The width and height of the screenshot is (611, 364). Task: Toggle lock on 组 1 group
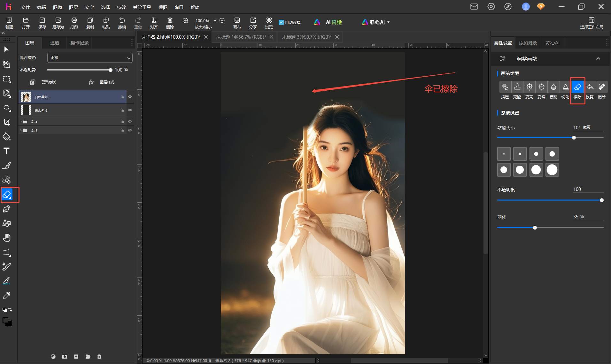pos(123,130)
